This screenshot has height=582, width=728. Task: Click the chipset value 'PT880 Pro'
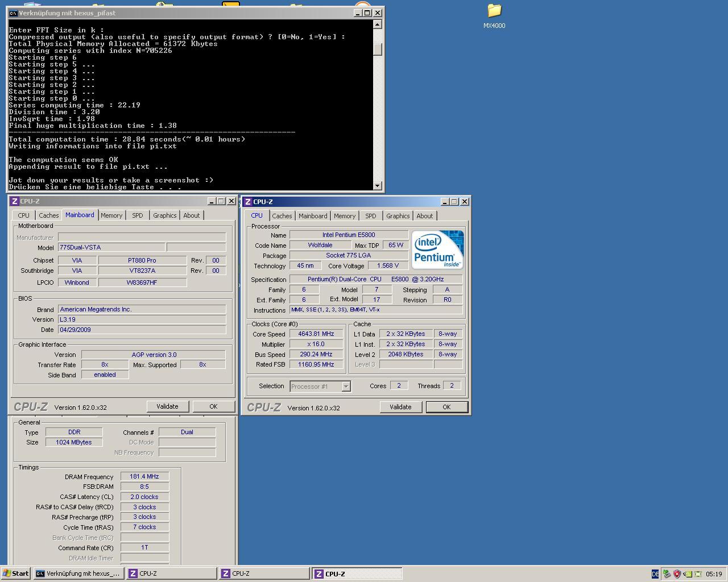(142, 260)
